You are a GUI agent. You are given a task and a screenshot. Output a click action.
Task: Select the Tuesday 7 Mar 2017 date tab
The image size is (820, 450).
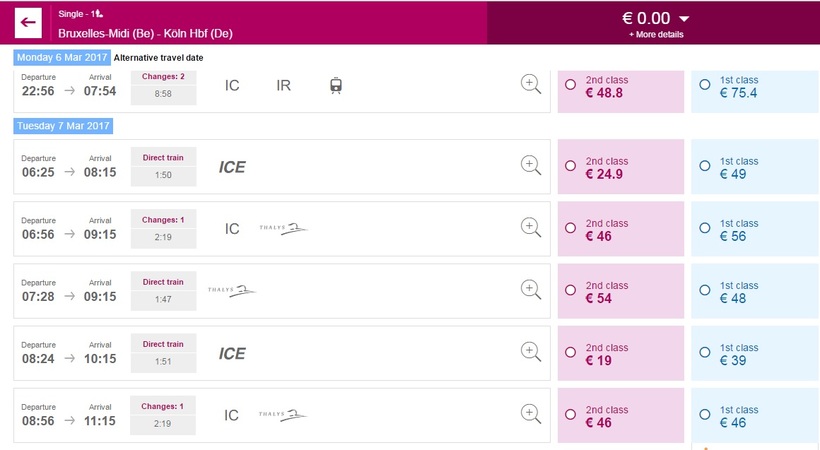point(63,126)
